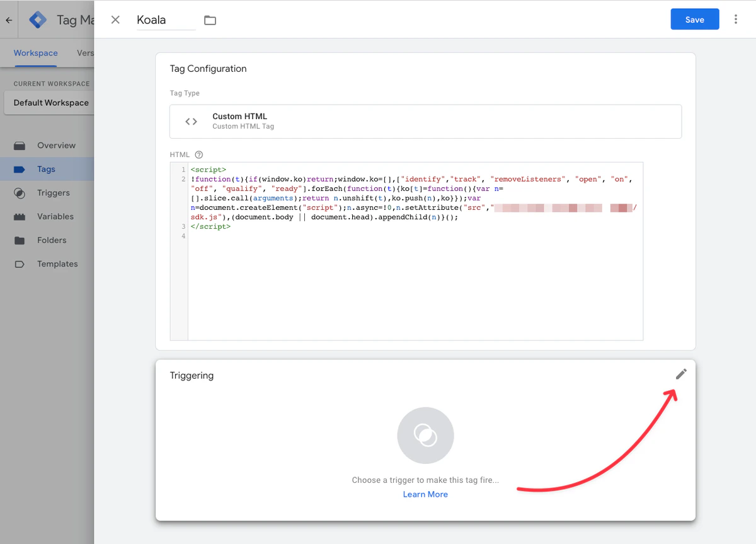The width and height of the screenshot is (756, 544).
Task: Click the Tag Configuration heading
Action: click(208, 69)
